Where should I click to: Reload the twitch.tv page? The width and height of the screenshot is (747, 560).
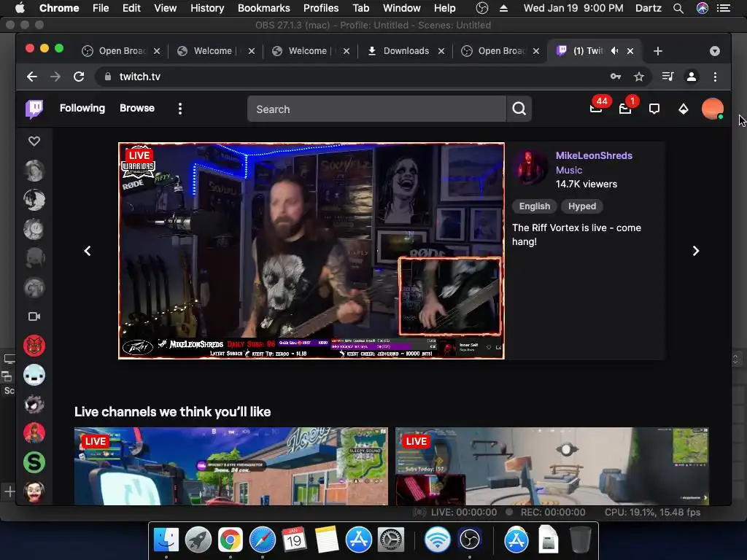click(79, 77)
